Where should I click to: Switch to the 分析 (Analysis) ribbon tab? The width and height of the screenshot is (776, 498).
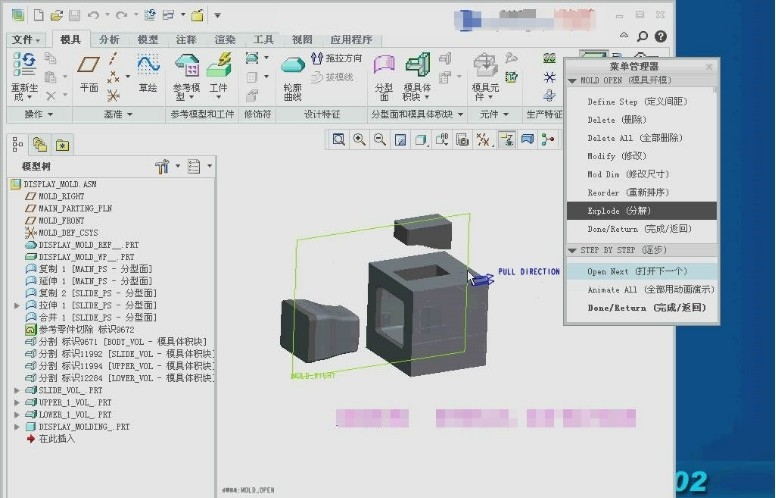tap(109, 39)
